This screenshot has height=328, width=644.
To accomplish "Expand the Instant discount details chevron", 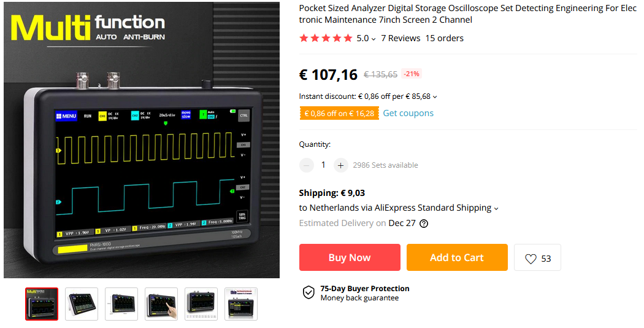I will [435, 96].
